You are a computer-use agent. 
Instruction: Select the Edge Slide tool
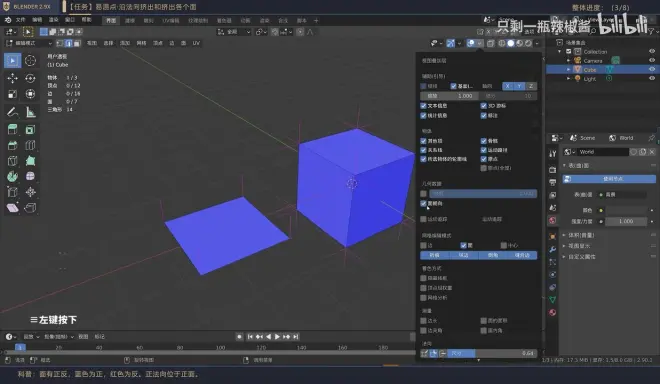coord(12,192)
